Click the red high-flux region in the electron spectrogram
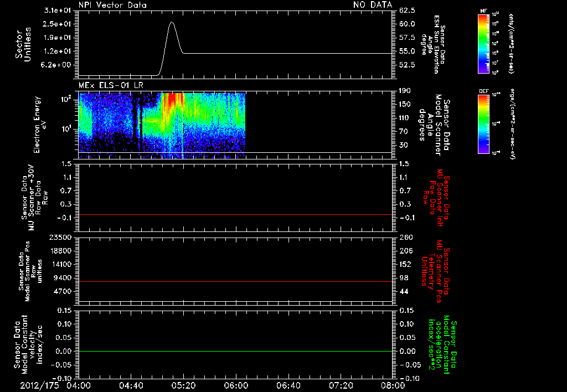Screen dimensions: 567x392 tap(173, 99)
